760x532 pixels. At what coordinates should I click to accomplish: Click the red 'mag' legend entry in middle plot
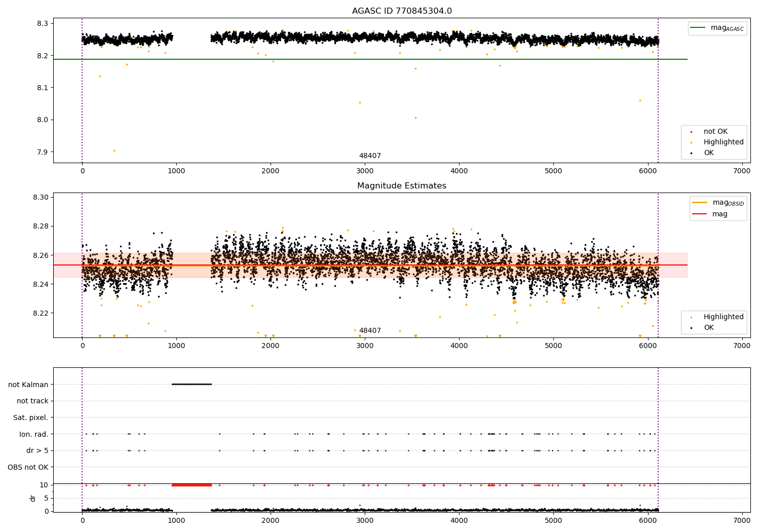[719, 214]
